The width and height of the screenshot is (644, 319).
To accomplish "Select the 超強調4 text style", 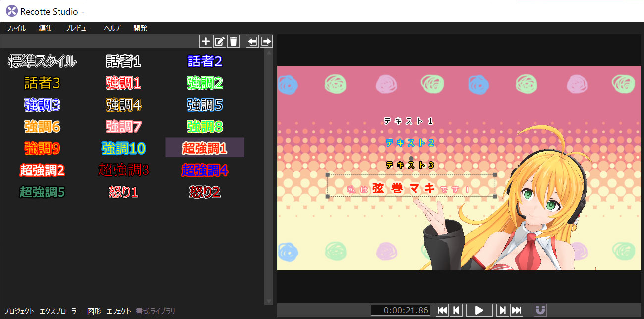I will 205,170.
